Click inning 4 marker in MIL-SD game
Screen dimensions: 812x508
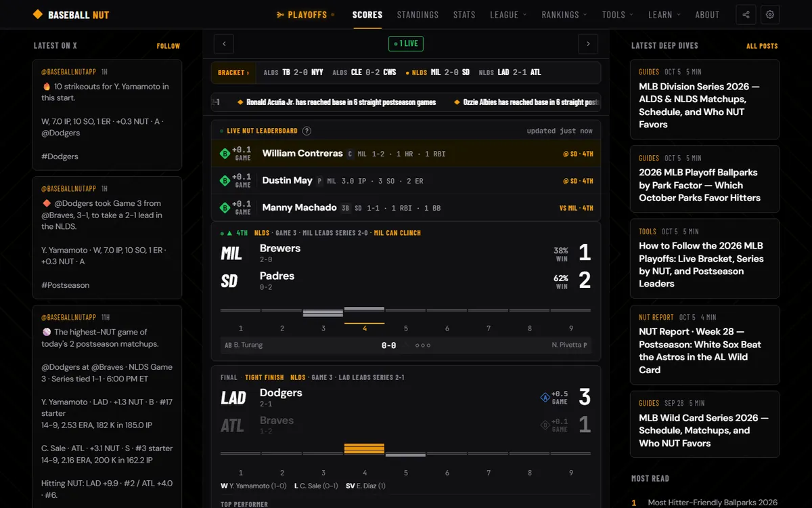pyautogui.click(x=365, y=329)
